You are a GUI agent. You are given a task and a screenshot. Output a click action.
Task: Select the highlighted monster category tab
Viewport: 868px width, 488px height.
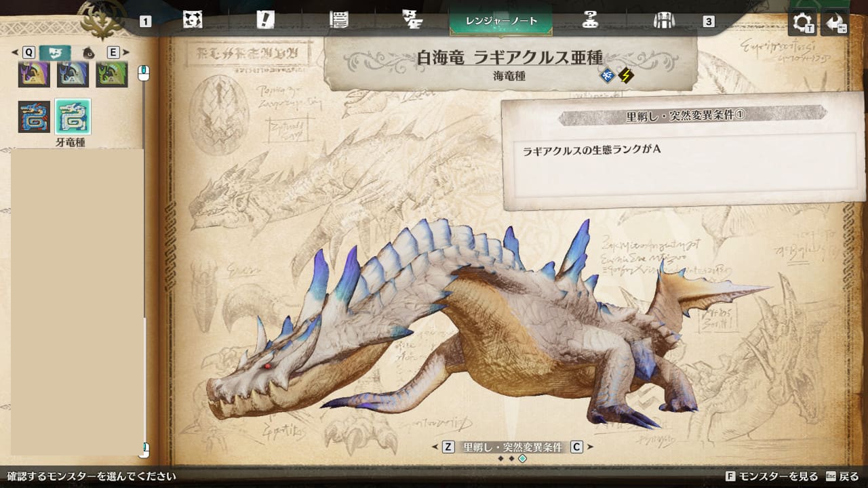point(55,53)
